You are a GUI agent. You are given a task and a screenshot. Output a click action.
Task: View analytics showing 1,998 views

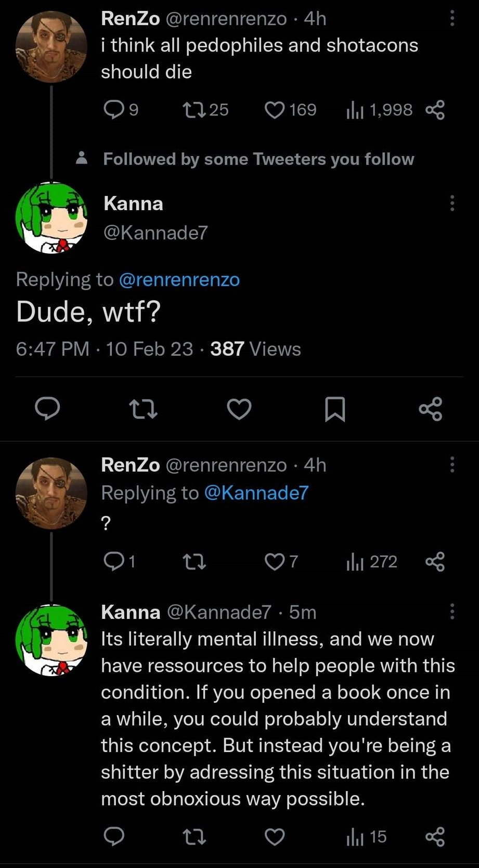[355, 110]
